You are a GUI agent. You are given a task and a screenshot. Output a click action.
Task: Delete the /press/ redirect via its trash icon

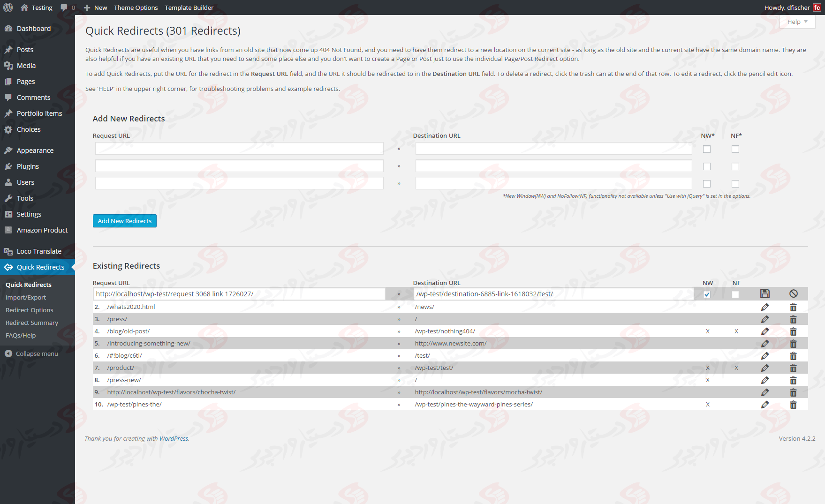coord(794,319)
